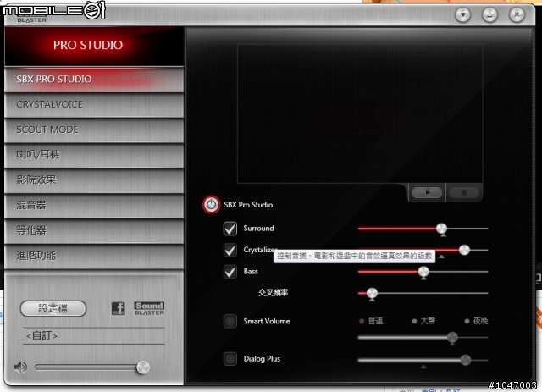This screenshot has height=392, width=542.
Task: Click the 交叉頻率 crossover slider handle
Action: coord(372,294)
